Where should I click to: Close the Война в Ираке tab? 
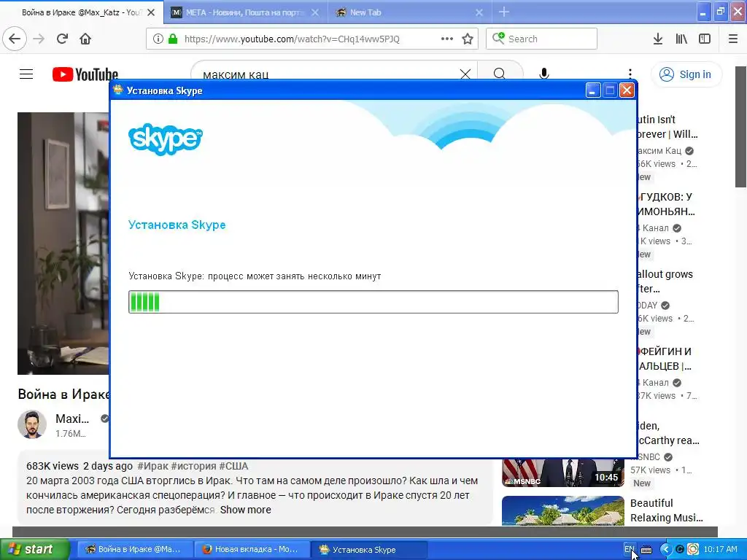coord(151,12)
